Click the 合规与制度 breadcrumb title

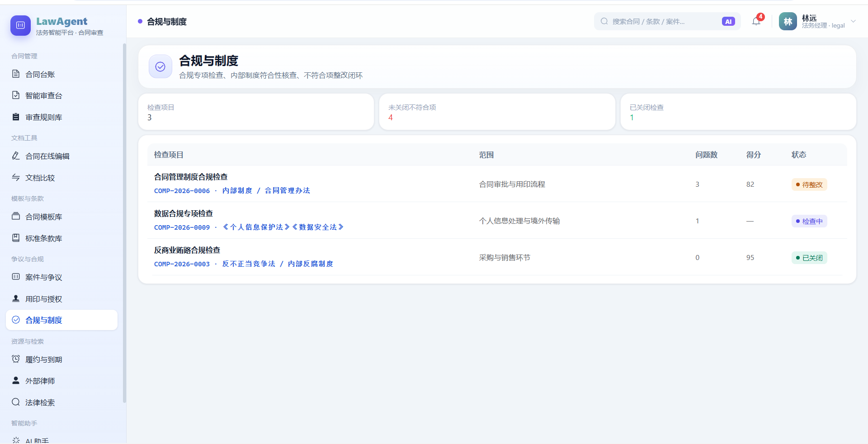pos(167,21)
